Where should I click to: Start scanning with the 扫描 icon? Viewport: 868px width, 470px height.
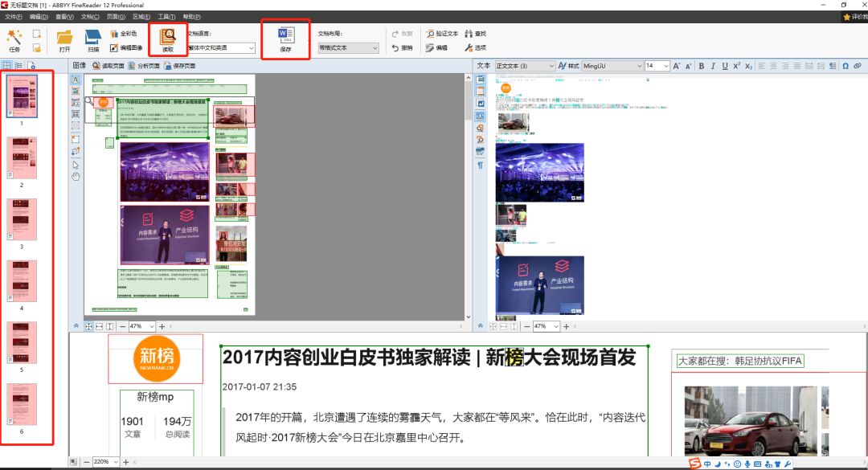(92, 40)
